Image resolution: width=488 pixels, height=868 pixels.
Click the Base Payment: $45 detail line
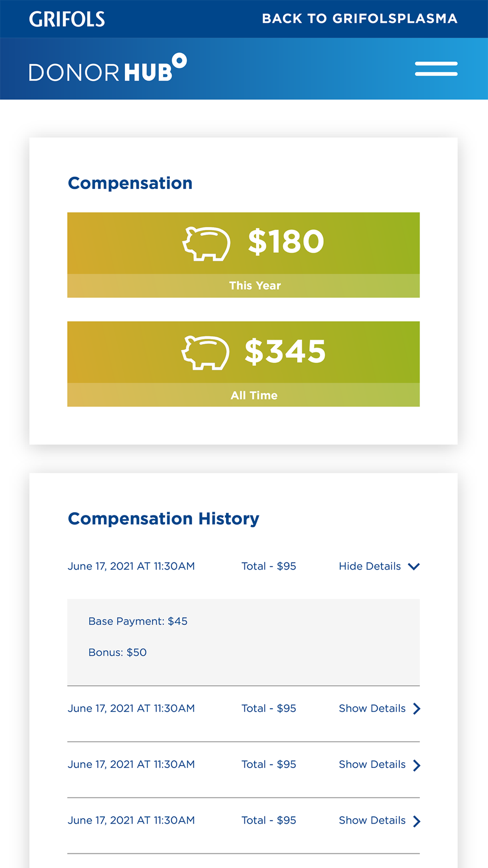point(138,621)
